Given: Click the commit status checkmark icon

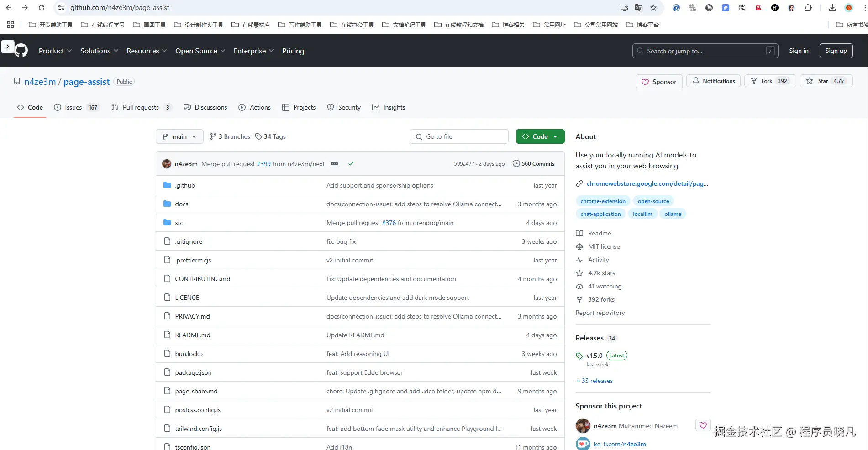Looking at the screenshot, I should [x=351, y=164].
